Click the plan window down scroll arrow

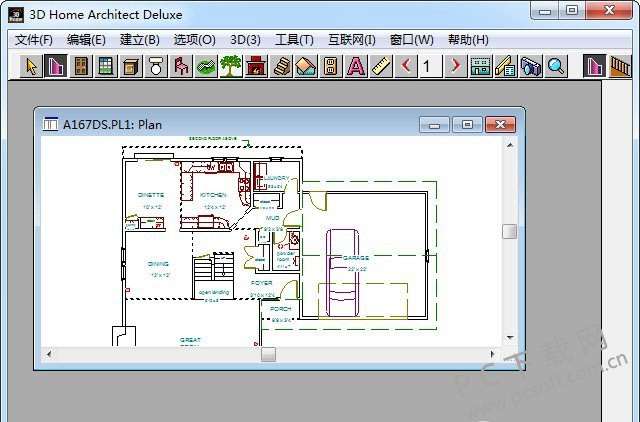510,337
